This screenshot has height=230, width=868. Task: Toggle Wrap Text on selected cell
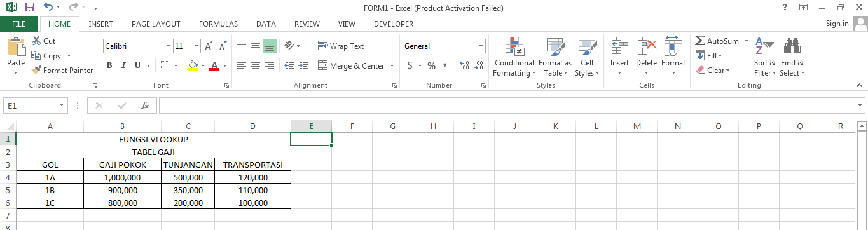point(341,46)
